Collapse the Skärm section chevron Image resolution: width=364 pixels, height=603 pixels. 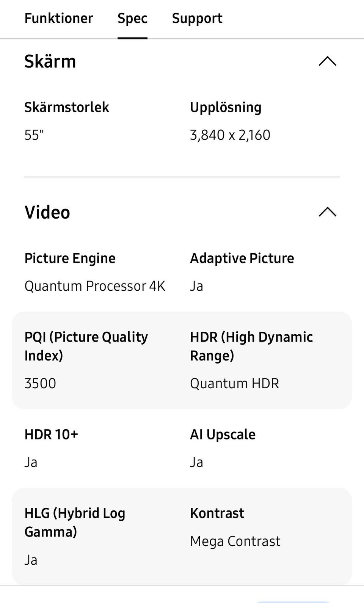pyautogui.click(x=328, y=61)
